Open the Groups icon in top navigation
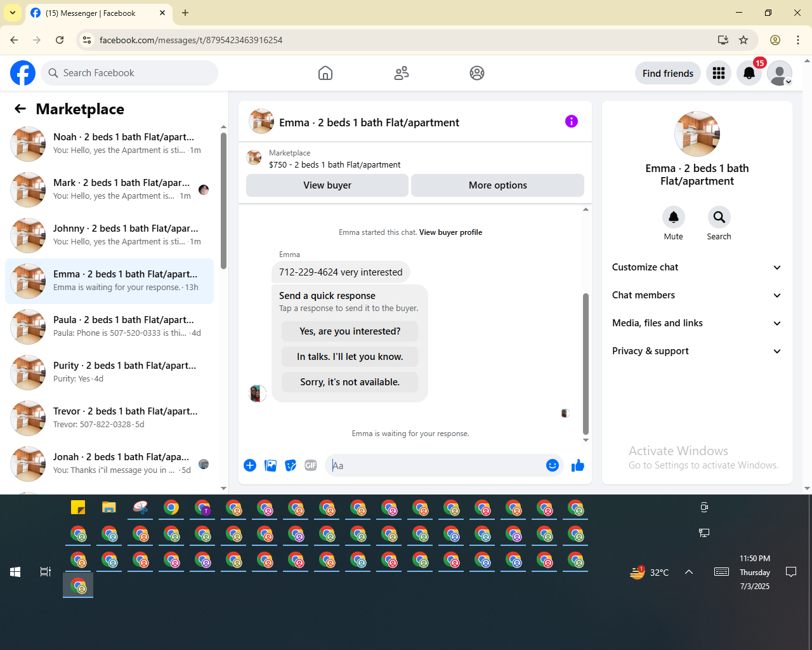812x650 pixels. [x=477, y=73]
